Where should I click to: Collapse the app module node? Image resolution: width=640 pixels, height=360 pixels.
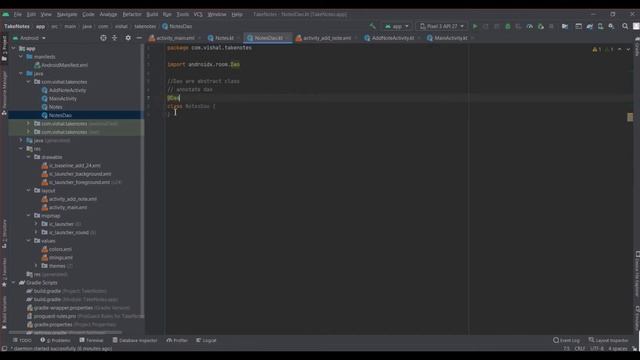[13, 48]
